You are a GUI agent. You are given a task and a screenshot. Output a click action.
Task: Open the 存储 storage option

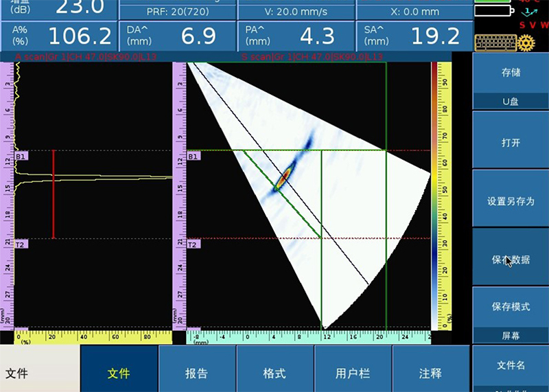click(511, 81)
